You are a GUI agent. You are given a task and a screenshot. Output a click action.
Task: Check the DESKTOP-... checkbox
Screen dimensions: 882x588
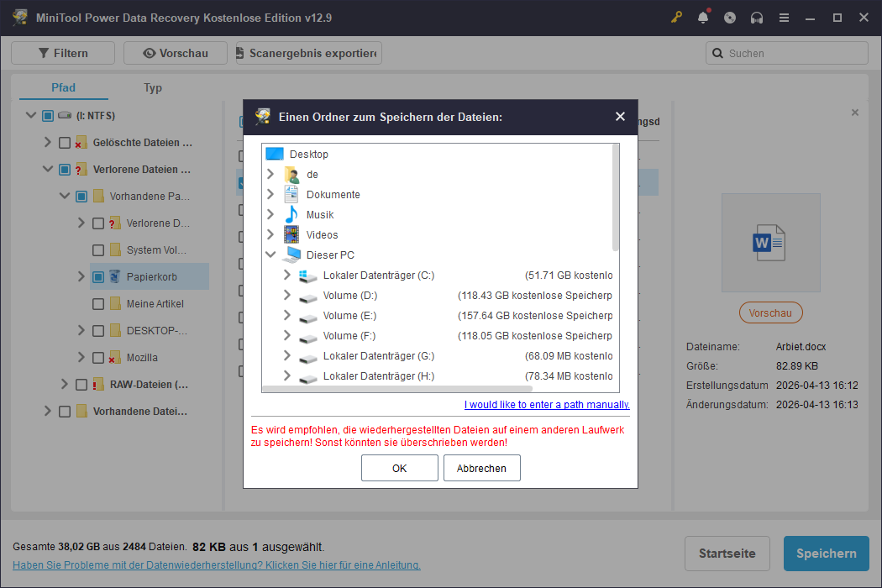[98, 331]
